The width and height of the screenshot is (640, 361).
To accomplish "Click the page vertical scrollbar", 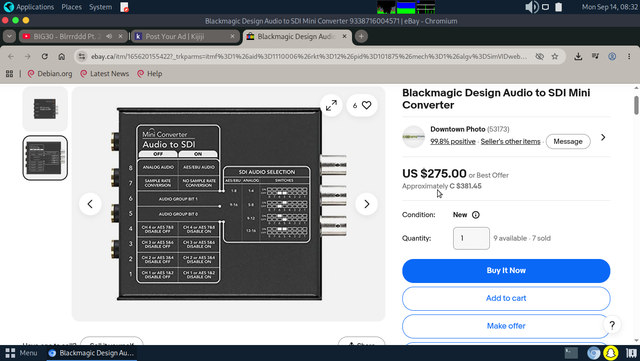I will pyautogui.click(x=636, y=105).
